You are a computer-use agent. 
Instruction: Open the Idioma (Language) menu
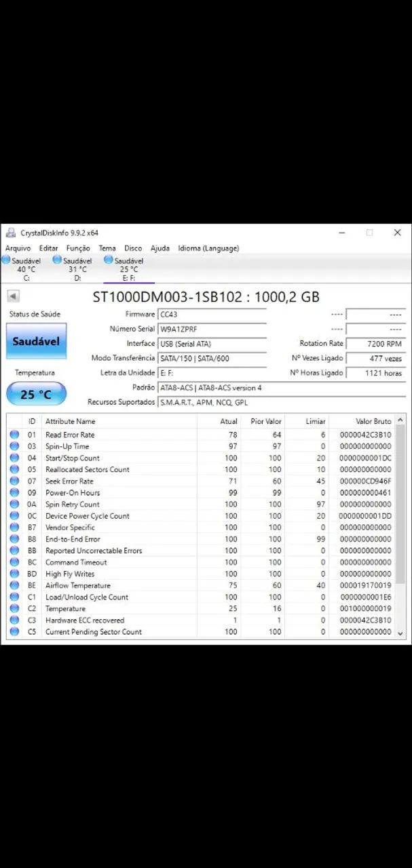pyautogui.click(x=208, y=248)
